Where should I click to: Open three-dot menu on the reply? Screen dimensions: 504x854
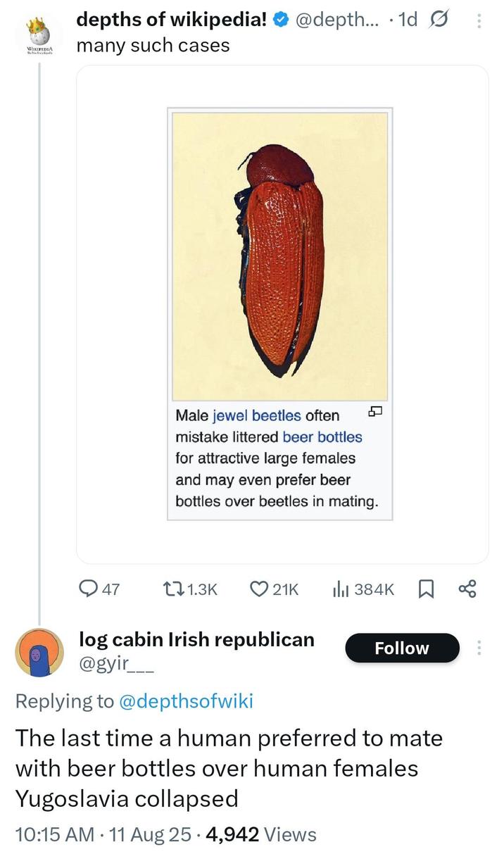(x=479, y=648)
